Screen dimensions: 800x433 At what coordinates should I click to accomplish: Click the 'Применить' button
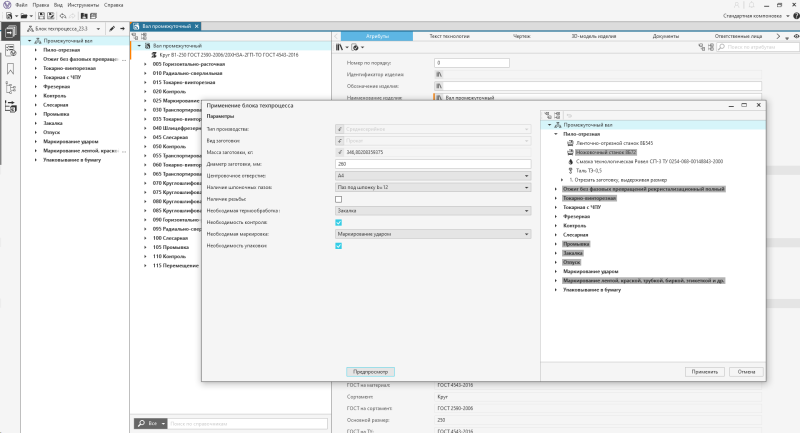703,371
